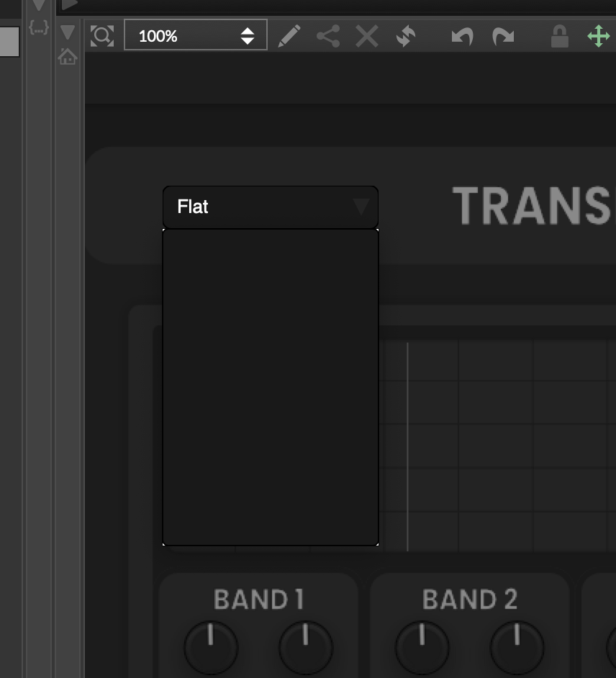
Task: Click the down triangle above home icon
Action: (68, 32)
